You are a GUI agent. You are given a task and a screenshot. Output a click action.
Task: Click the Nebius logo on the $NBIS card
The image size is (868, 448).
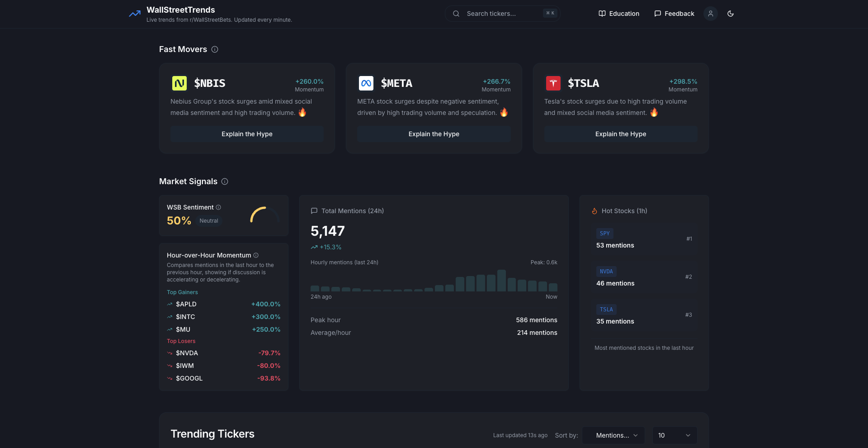pos(180,83)
